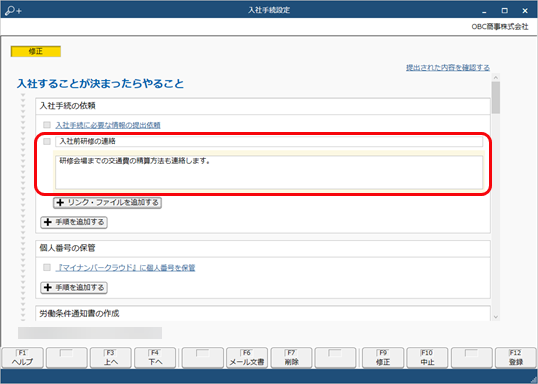Click F10 中止 function key button

click(x=427, y=358)
